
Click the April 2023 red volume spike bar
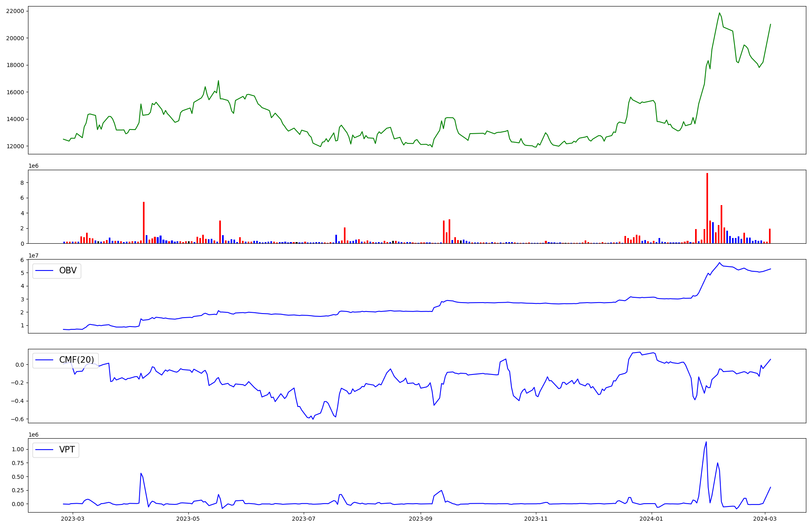[144, 223]
